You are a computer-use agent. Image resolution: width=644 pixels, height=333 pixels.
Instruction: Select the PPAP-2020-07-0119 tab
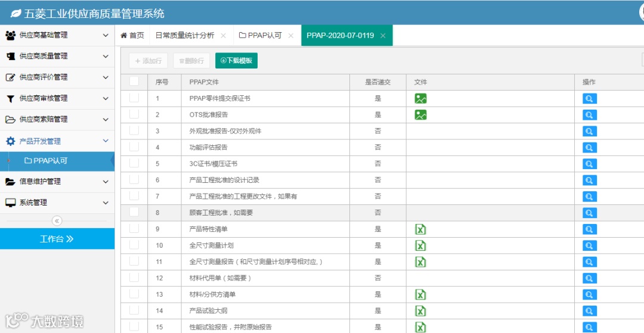point(340,36)
